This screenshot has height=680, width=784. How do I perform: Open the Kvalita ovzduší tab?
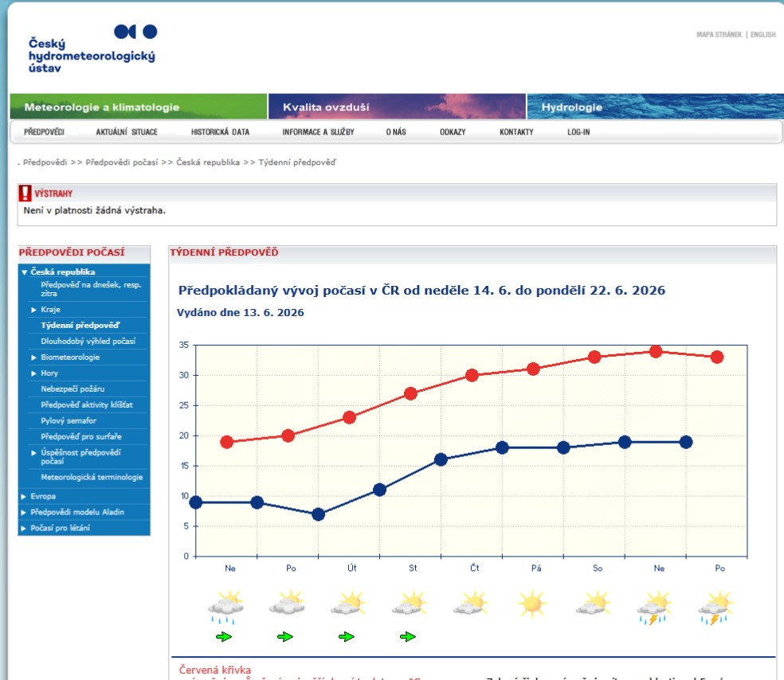click(x=397, y=107)
